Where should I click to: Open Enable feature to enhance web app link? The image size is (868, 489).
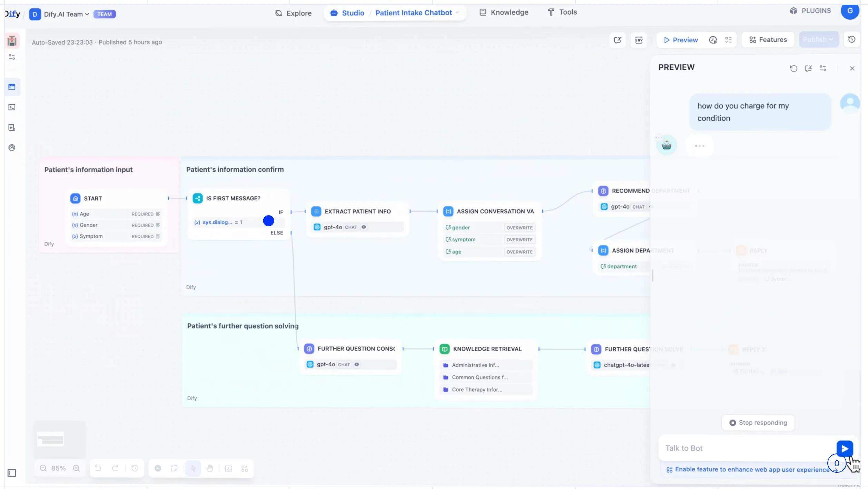coord(752,470)
